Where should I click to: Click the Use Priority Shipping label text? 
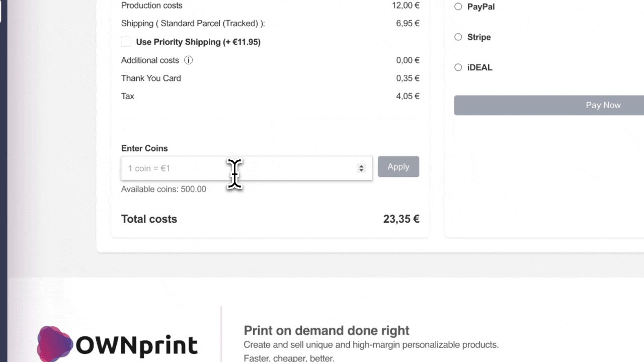[x=198, y=42]
